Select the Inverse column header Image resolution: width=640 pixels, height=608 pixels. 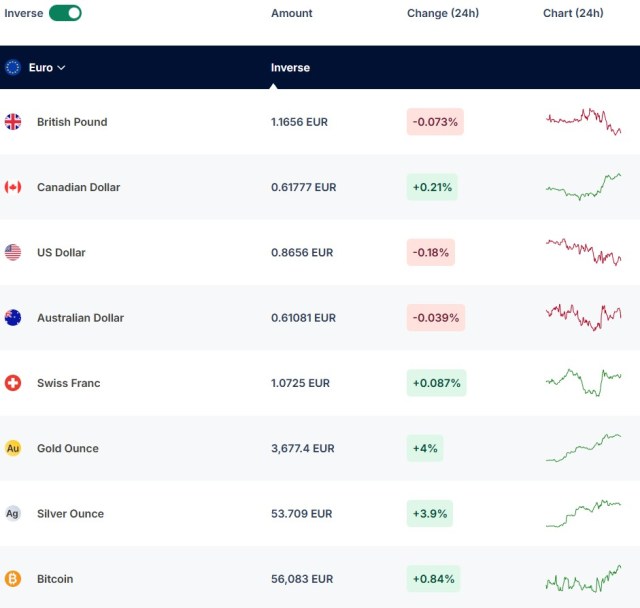coord(290,67)
